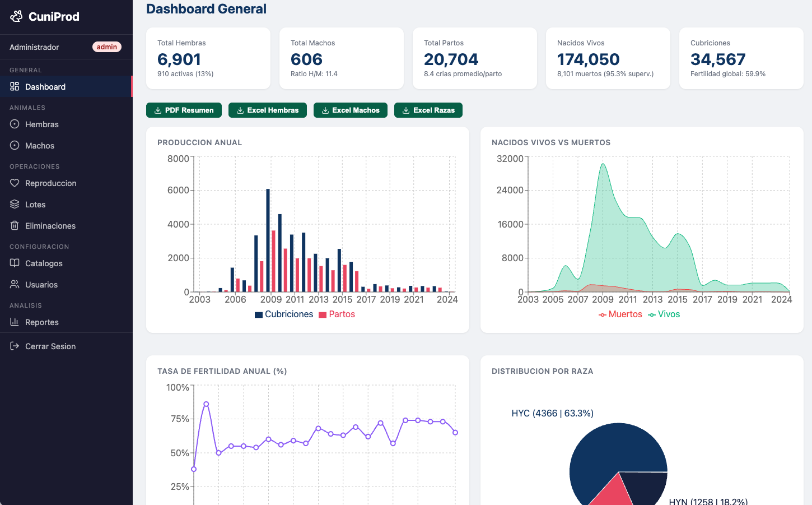Viewport: 812px width, 505px height.
Task: Click the Dashboard grid icon in sidebar
Action: point(15,86)
